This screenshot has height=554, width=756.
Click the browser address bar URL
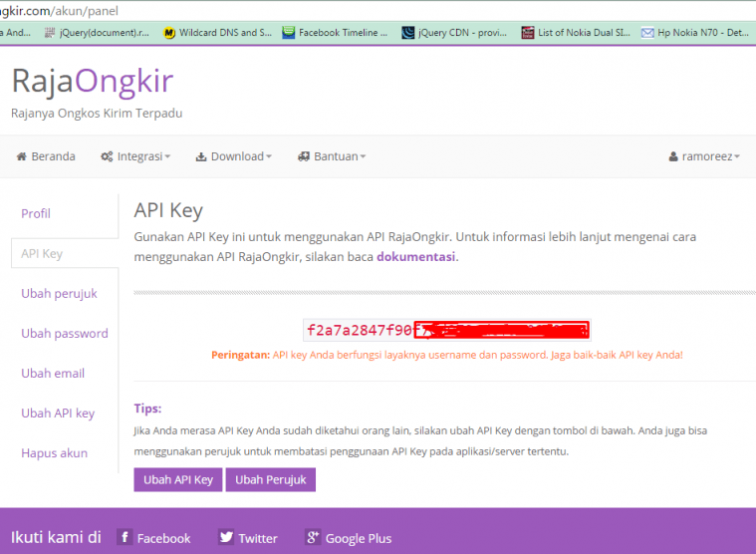[x=59, y=11]
